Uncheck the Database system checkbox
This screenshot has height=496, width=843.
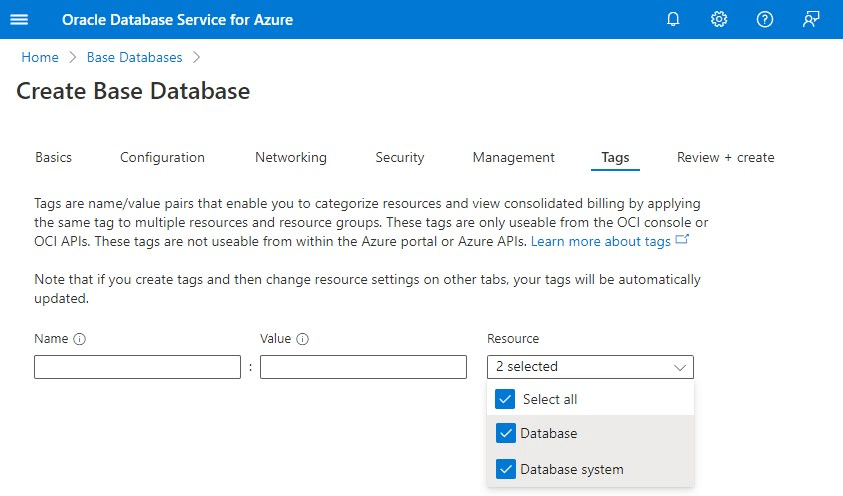(506, 469)
